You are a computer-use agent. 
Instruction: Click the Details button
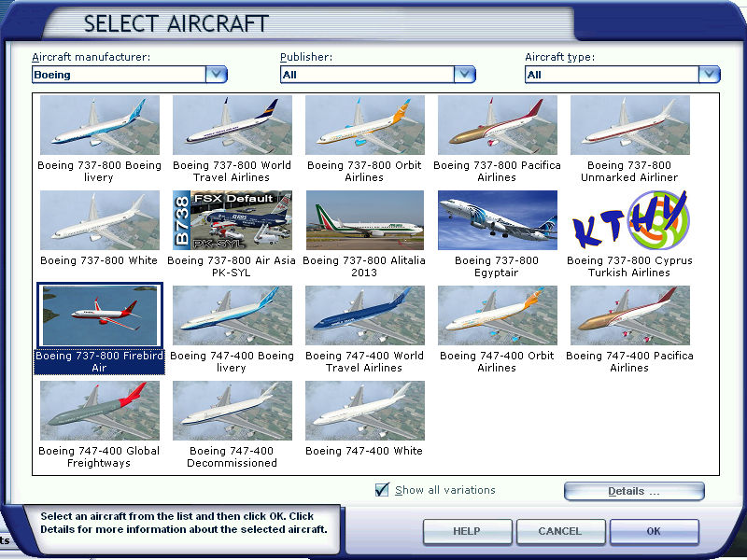tap(634, 491)
